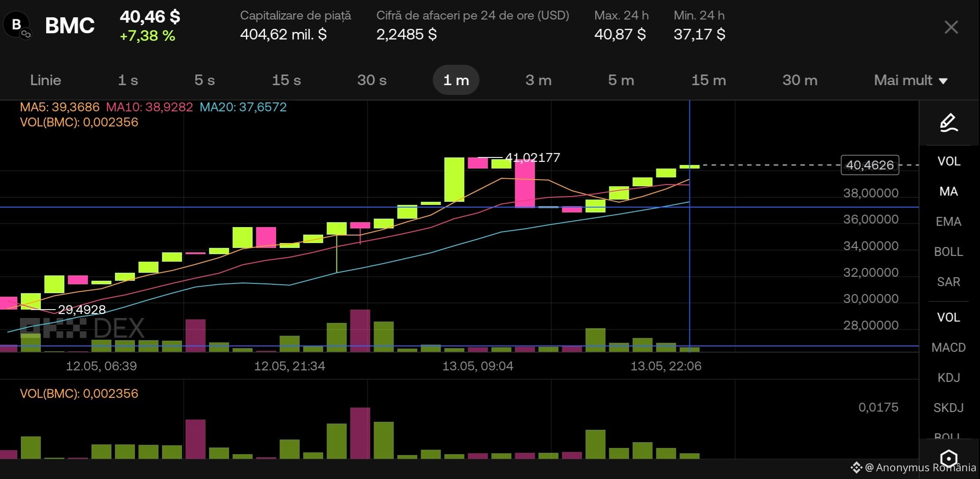
Task: Toggle the EMA indicator
Action: (949, 222)
